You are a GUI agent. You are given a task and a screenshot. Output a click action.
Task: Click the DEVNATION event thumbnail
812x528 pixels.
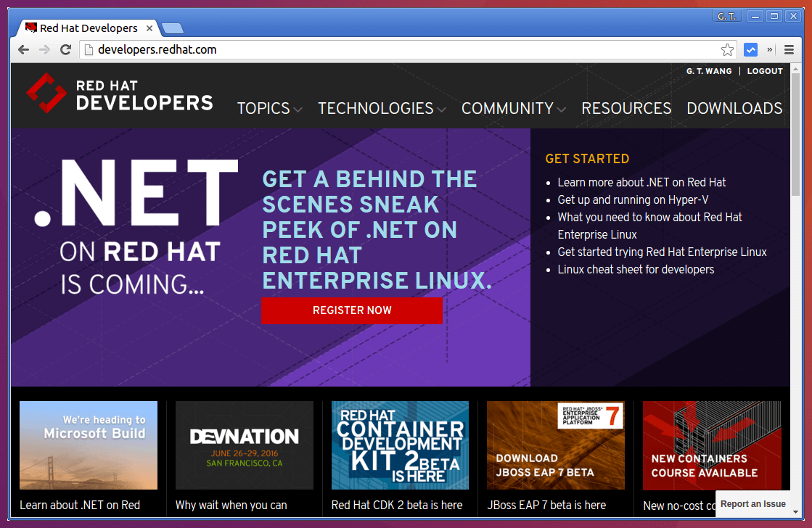(244, 445)
